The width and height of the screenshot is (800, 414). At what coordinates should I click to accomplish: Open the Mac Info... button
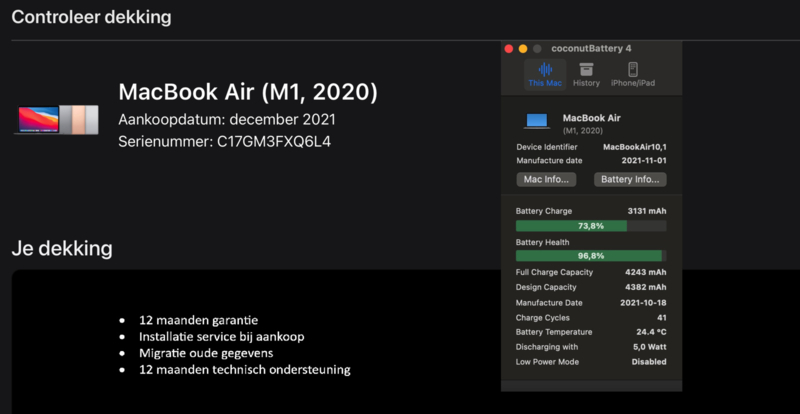click(546, 180)
